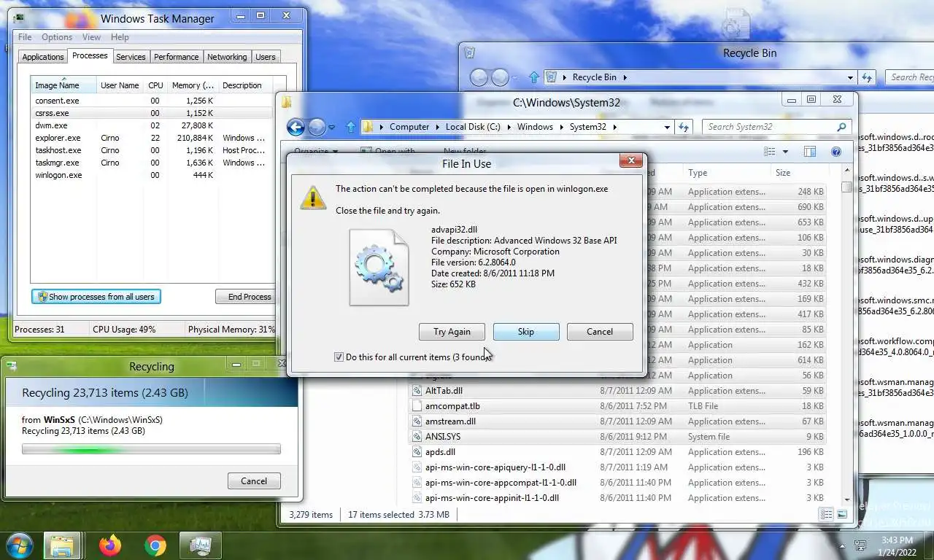Click Show processes from all users
The height and width of the screenshot is (560, 934).
click(96, 297)
